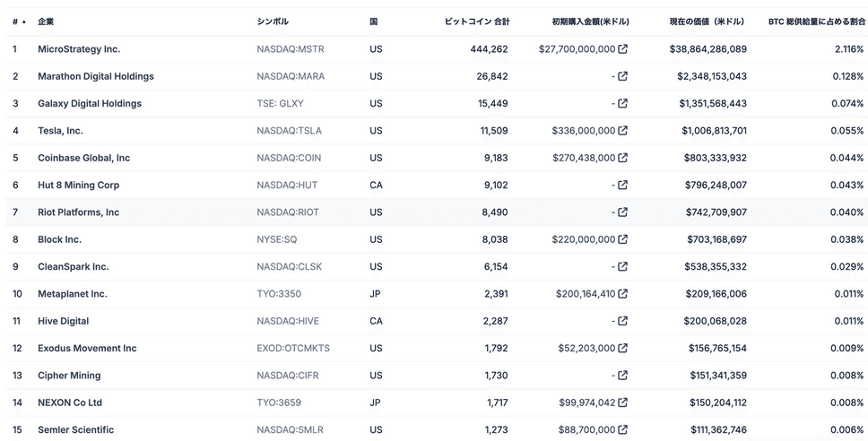The width and height of the screenshot is (868, 441).
Task: Open external link icon for Coinbase Global
Action: [623, 158]
